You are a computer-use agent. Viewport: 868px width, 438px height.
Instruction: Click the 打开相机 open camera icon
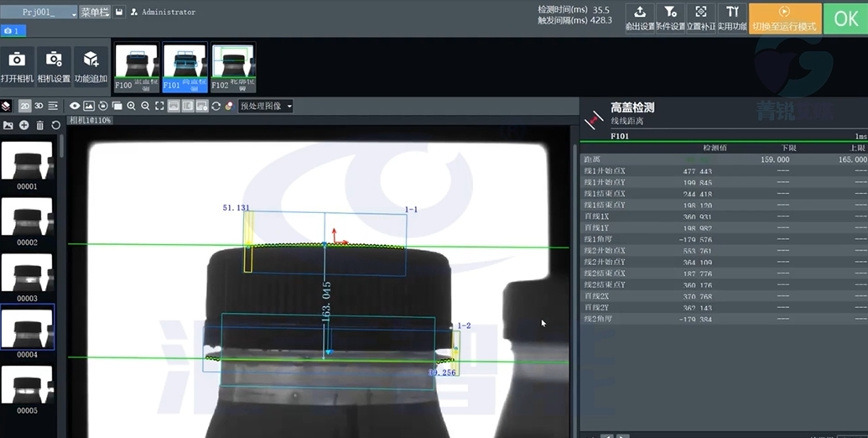(17, 60)
